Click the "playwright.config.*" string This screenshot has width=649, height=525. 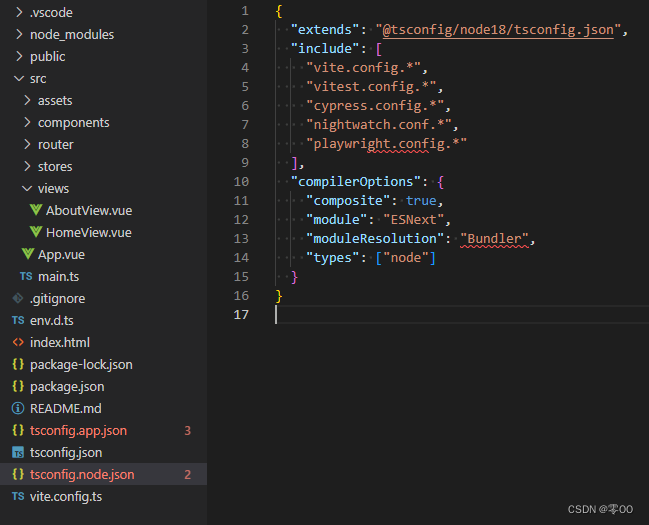[x=386, y=144]
